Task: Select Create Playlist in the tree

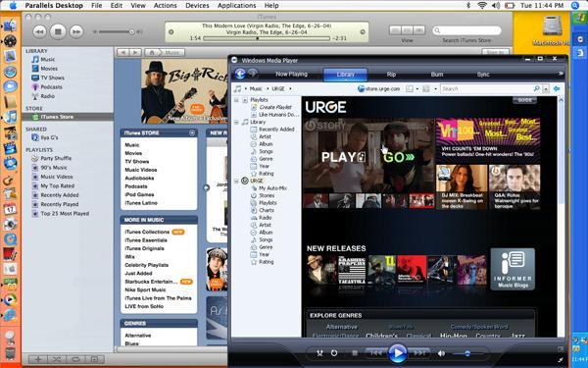Action: click(275, 107)
